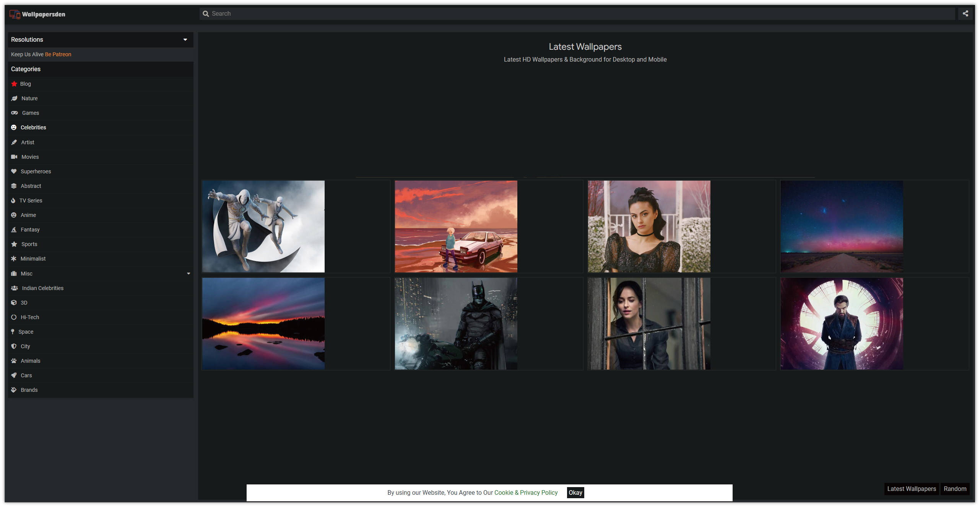This screenshot has height=507, width=980.
Task: Click the Blog star icon
Action: 14,84
